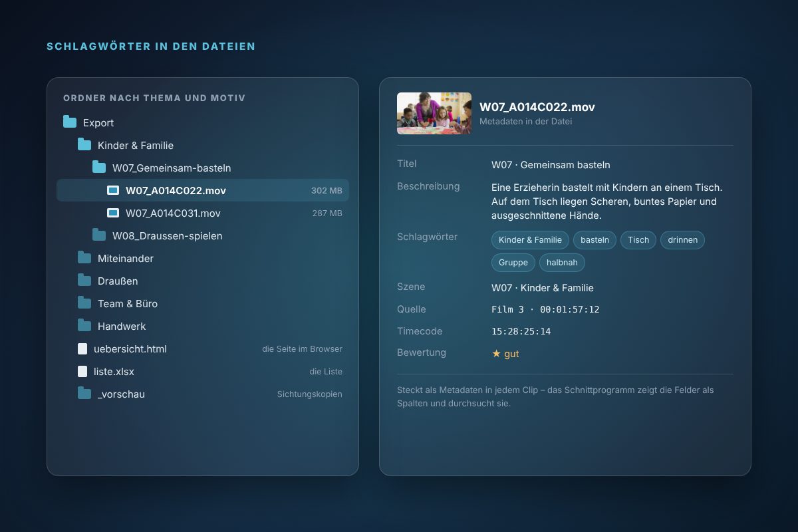This screenshot has width=798, height=532.
Task: Click the W07_A014C022.mov clip icon in the tree
Action: 113,190
